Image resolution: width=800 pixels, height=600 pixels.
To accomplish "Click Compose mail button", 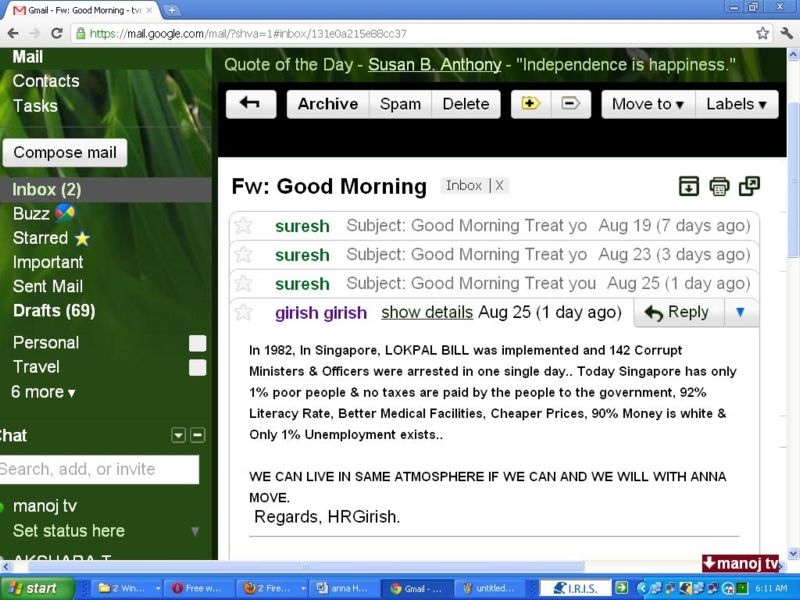I will click(65, 153).
